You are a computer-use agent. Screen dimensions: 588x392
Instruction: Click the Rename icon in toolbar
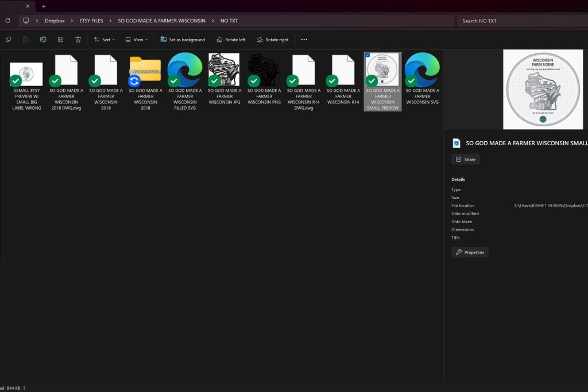pos(43,40)
